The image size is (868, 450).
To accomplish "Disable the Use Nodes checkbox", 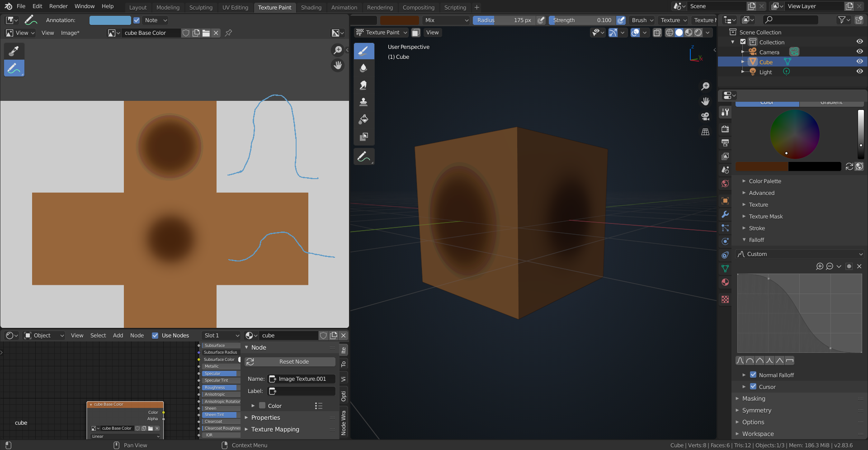I will pyautogui.click(x=155, y=336).
